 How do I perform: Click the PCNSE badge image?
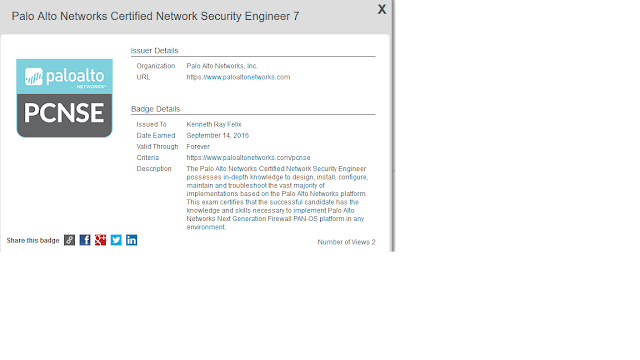point(64,98)
